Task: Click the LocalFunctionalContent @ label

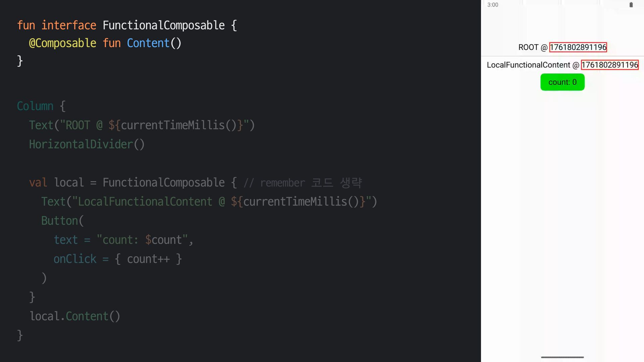Action: tap(533, 65)
